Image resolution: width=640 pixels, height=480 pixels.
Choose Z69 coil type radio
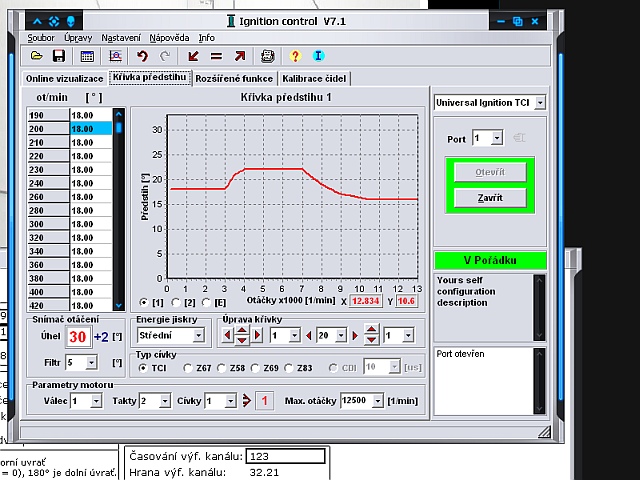[255, 368]
